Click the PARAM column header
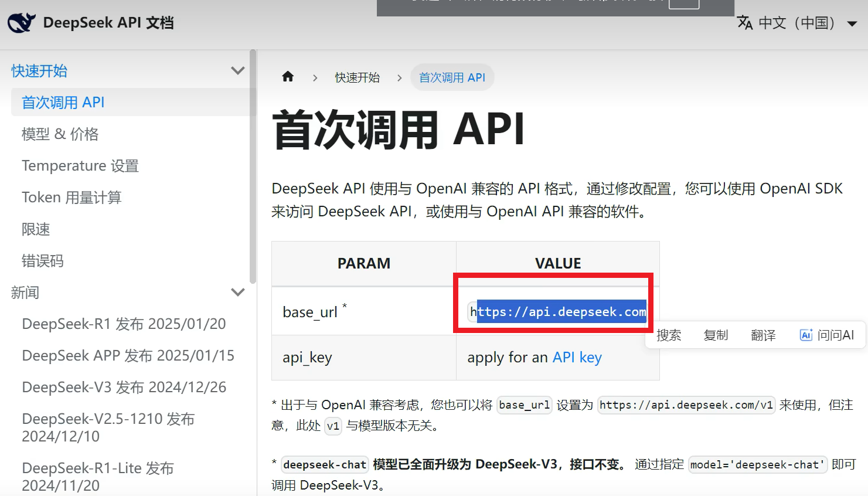The width and height of the screenshot is (868, 496). pos(364,263)
